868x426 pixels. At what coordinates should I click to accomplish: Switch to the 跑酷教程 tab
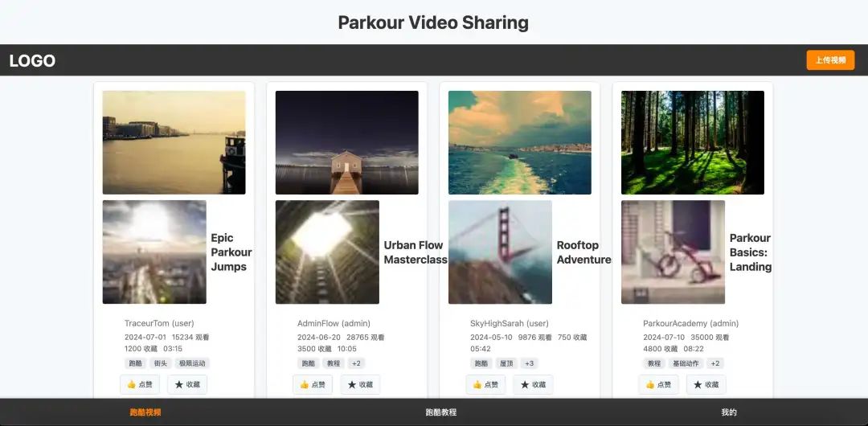[x=441, y=412]
